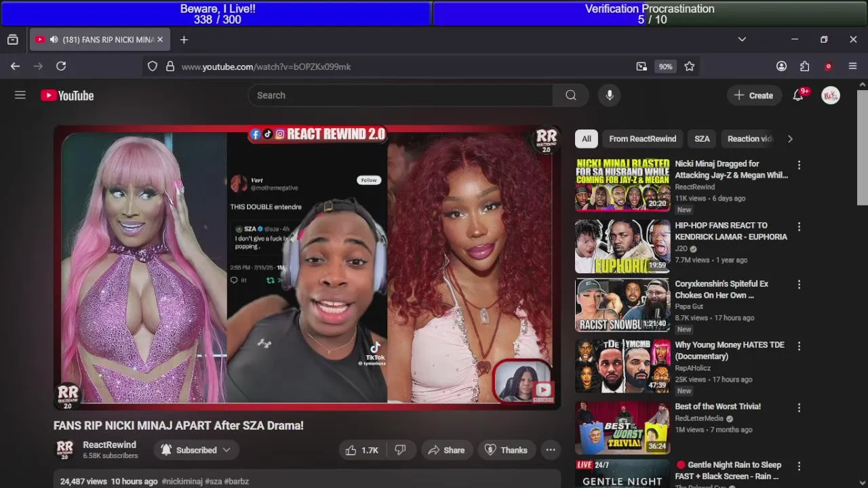Open a new browser tab
868x488 pixels.
[x=184, y=39]
